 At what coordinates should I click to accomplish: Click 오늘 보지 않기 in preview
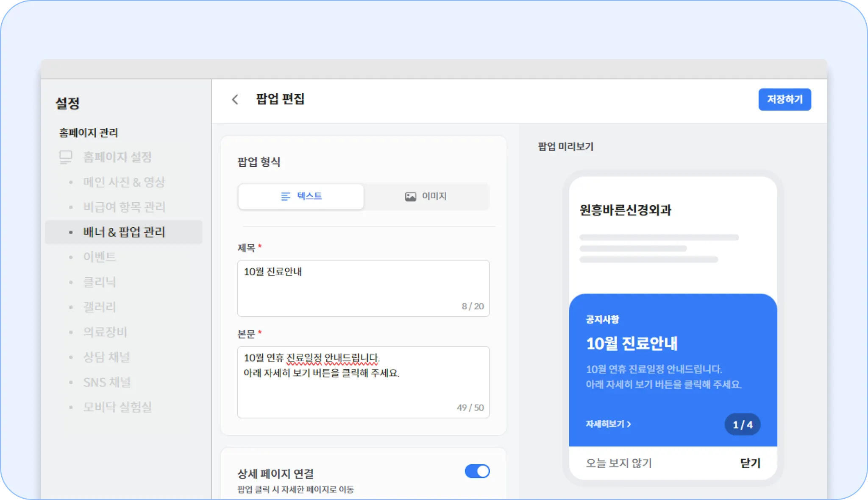tap(619, 463)
